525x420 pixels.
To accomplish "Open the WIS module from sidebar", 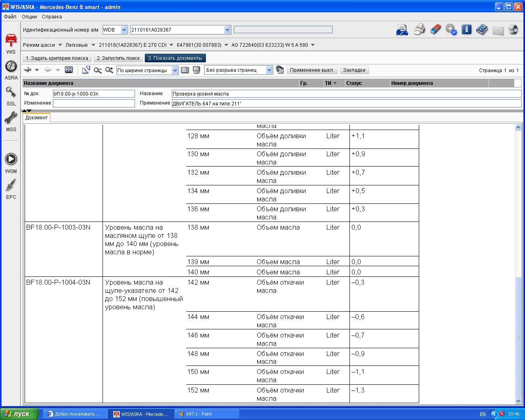I will 11,44.
